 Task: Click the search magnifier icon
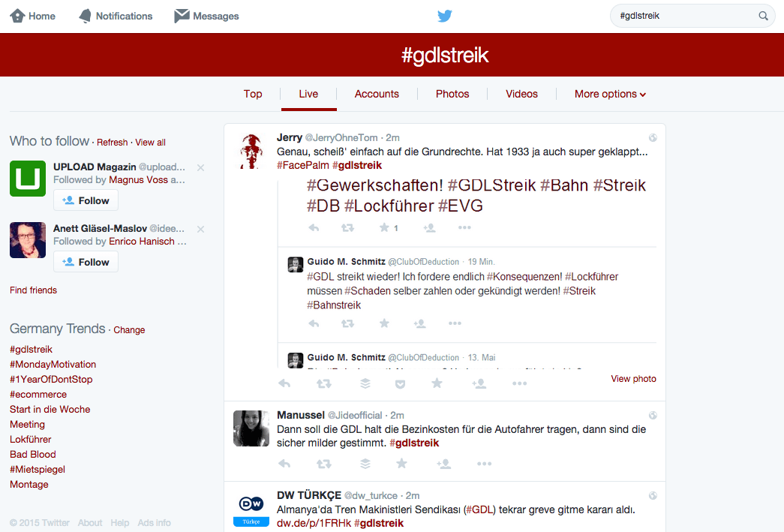pos(763,16)
